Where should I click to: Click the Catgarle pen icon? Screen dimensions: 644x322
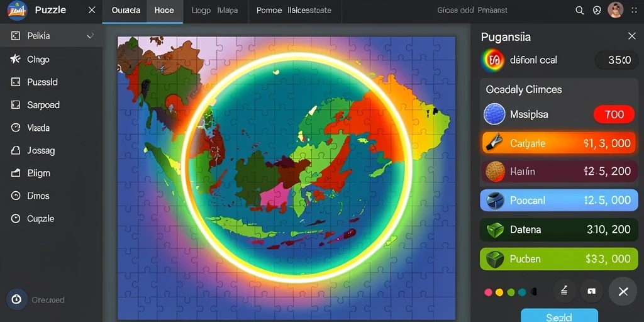(494, 142)
